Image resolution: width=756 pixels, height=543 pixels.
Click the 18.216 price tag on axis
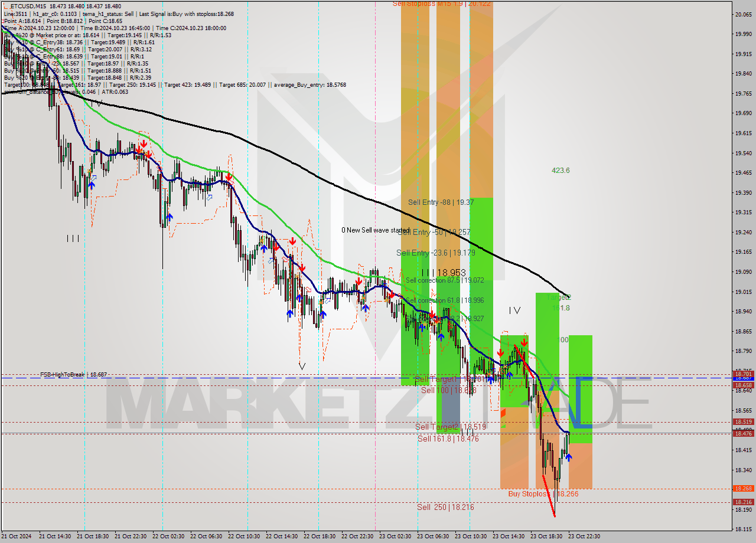[743, 502]
